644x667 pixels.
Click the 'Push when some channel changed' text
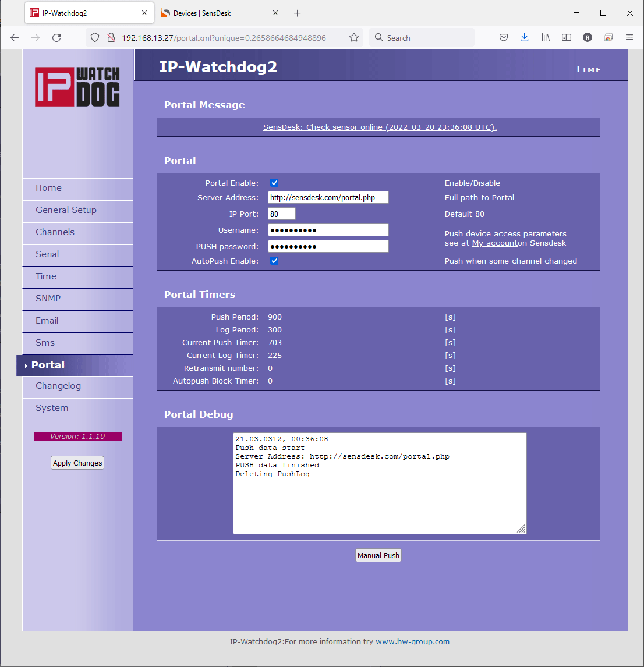tap(511, 261)
